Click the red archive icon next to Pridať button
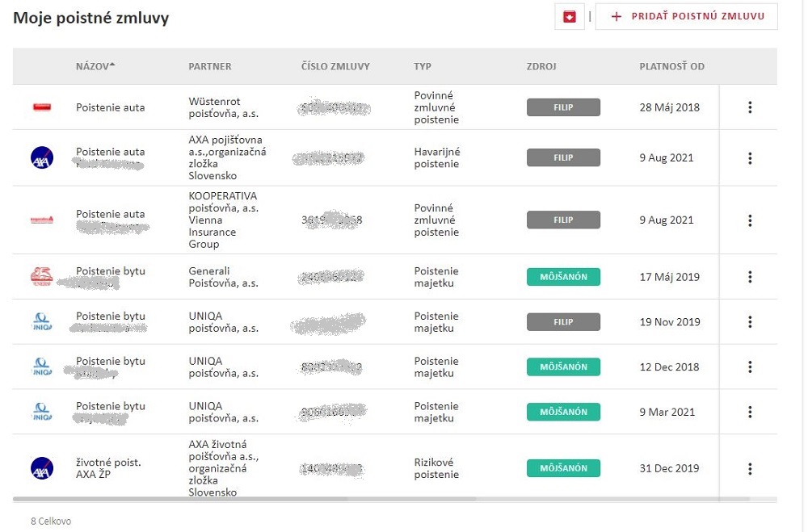The image size is (808, 532). (570, 17)
